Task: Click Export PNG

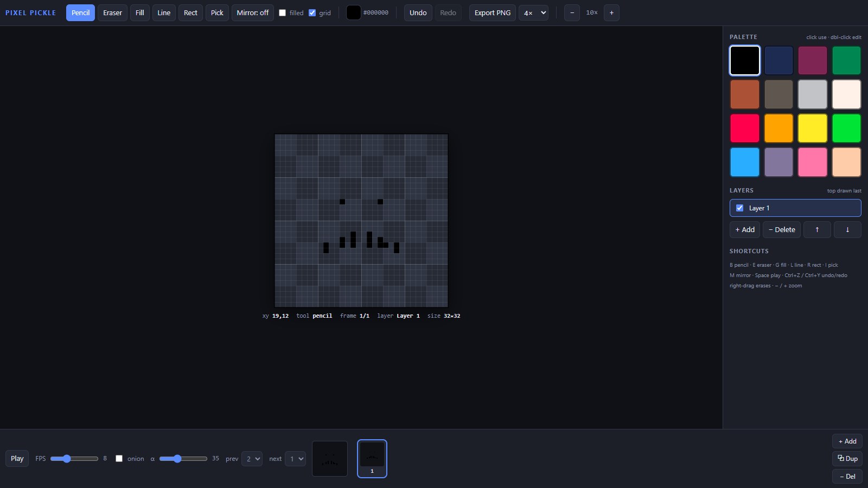Action: coord(493,12)
